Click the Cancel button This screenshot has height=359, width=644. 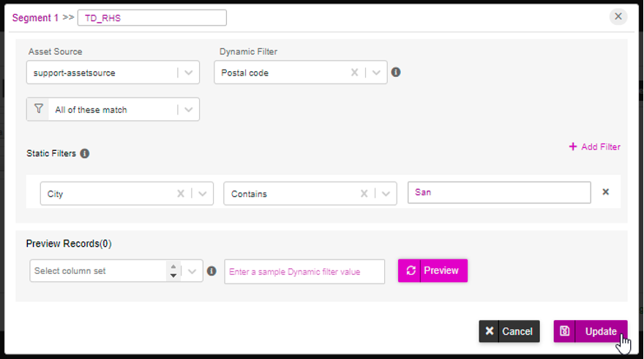click(509, 331)
